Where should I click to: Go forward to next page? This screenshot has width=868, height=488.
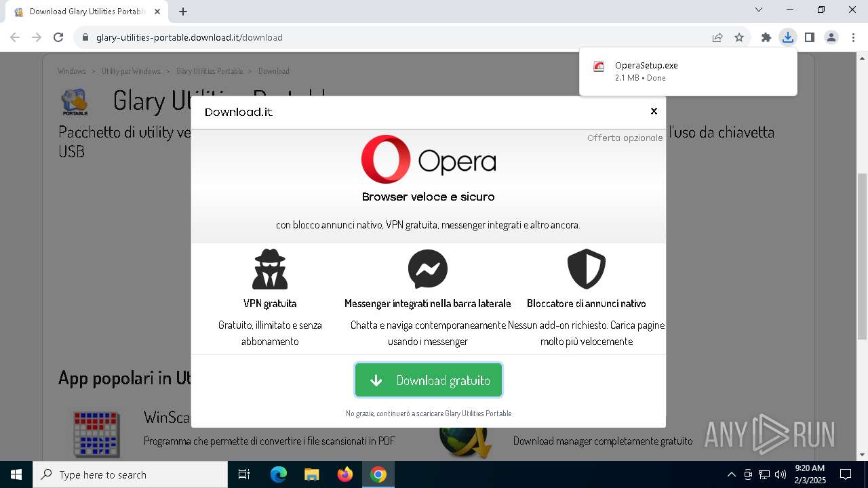pyautogui.click(x=37, y=37)
